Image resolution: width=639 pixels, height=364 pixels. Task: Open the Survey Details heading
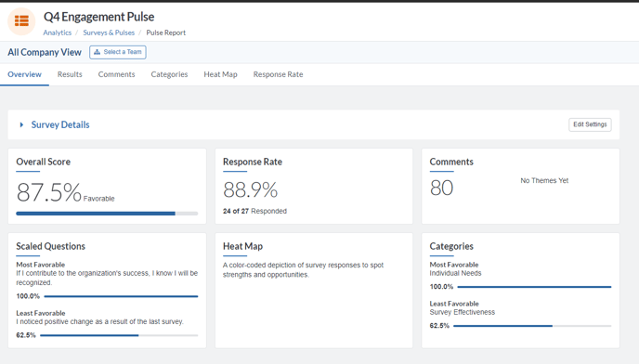[60, 124]
